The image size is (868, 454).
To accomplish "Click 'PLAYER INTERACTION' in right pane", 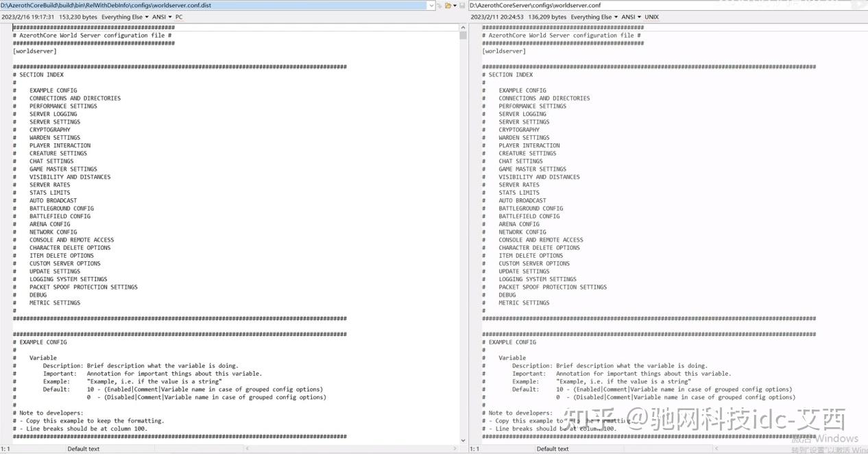I will click(x=529, y=145).
